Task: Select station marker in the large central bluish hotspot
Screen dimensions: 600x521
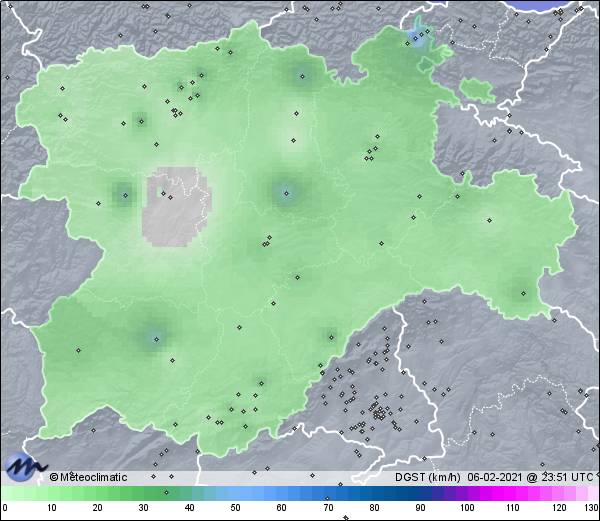Action: [x=286, y=194]
